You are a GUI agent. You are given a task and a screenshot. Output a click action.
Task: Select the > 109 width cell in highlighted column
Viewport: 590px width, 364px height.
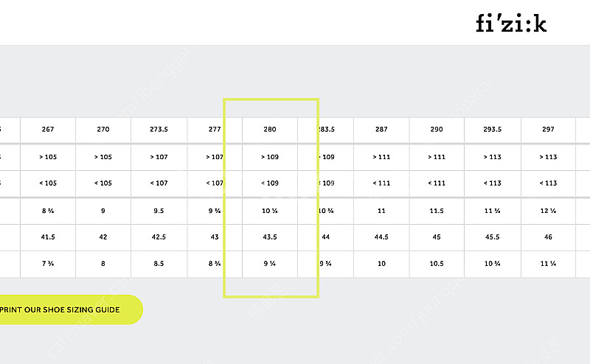point(270,157)
